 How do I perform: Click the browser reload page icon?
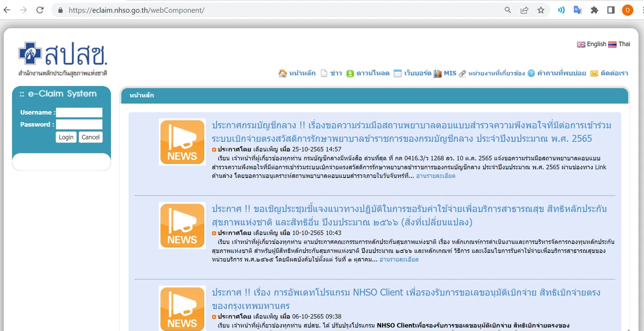point(40,10)
